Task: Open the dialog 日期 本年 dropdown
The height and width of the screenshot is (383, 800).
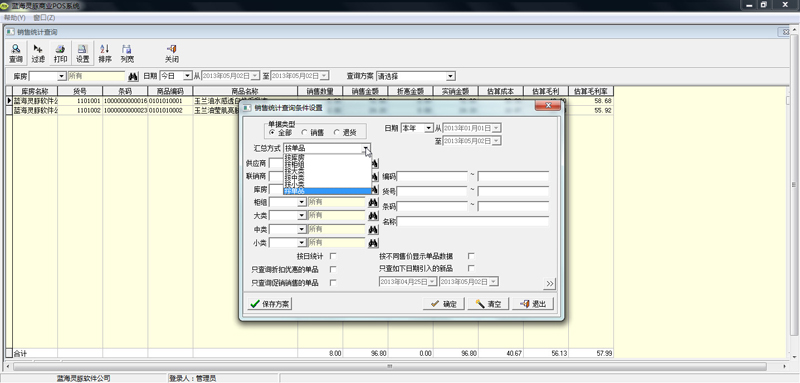Action: [x=429, y=127]
